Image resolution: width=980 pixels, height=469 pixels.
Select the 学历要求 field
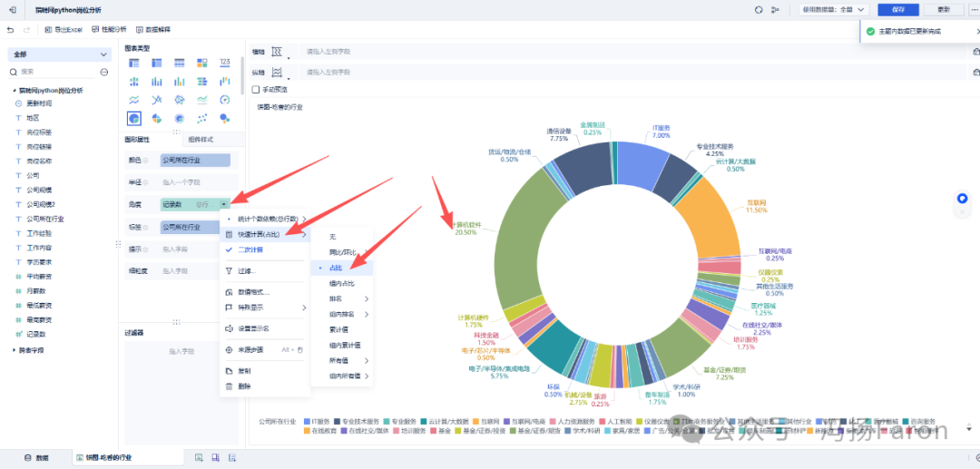coord(39,262)
